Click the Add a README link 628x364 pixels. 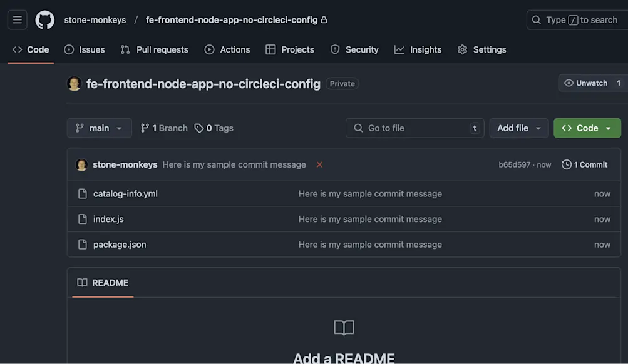pyautogui.click(x=344, y=357)
